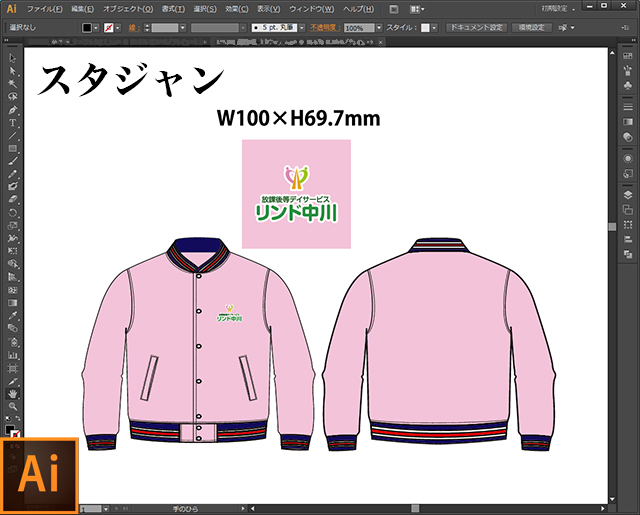Select the Free Transform tool
The height and width of the screenshot is (515, 640).
[13, 251]
